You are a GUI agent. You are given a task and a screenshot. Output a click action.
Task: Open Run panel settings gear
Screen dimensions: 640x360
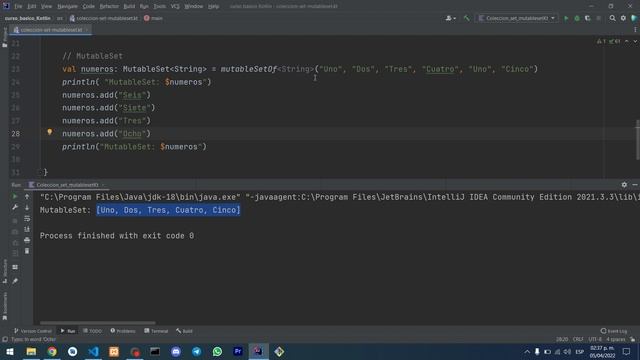[x=624, y=185]
